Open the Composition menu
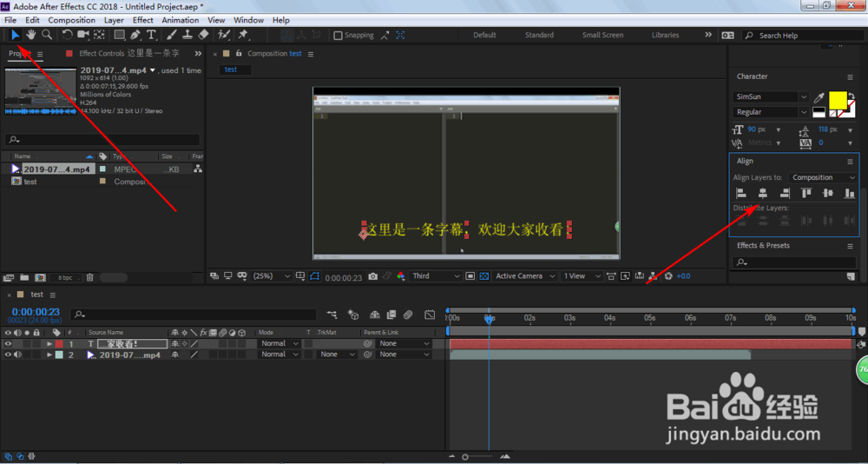The width and height of the screenshot is (868, 464). point(71,20)
